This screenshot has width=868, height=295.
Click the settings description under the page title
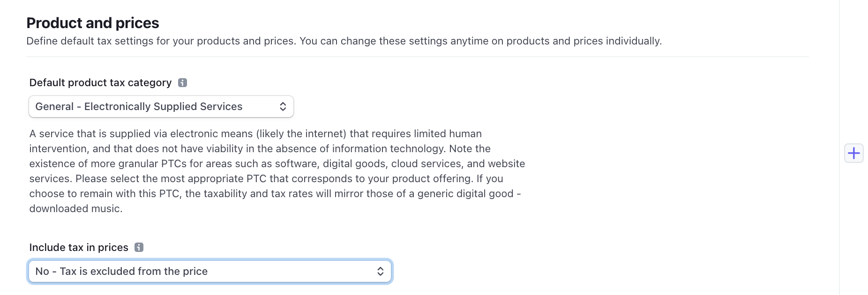tap(344, 41)
